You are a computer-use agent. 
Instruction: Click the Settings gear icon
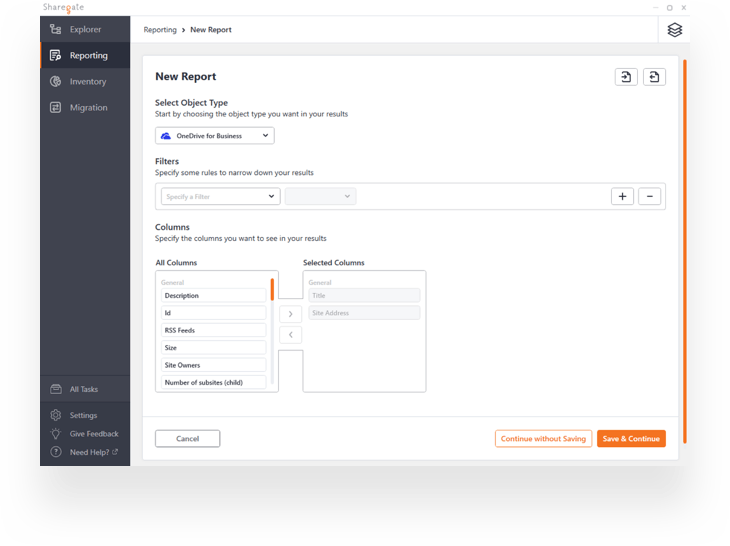(x=55, y=415)
